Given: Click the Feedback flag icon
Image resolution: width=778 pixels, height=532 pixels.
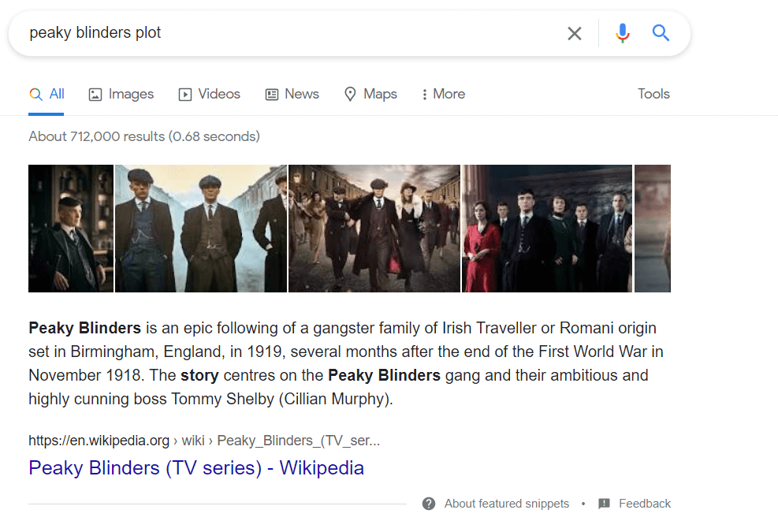Looking at the screenshot, I should 604,504.
